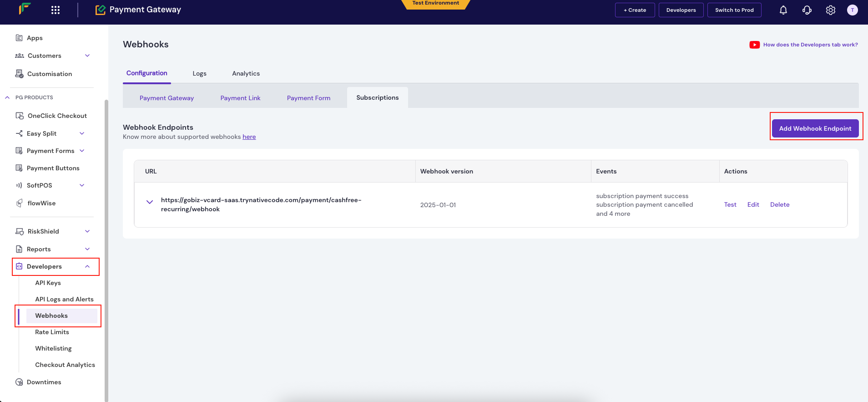Select Webhooks in sidebar
The image size is (868, 402).
click(x=62, y=315)
